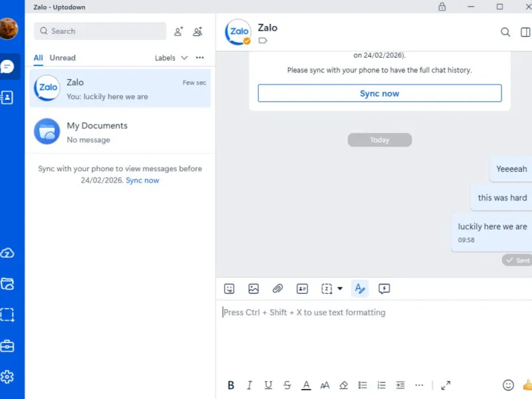Open the three-dots conversation list menu
Image resolution: width=532 pixels, height=399 pixels.
click(200, 58)
